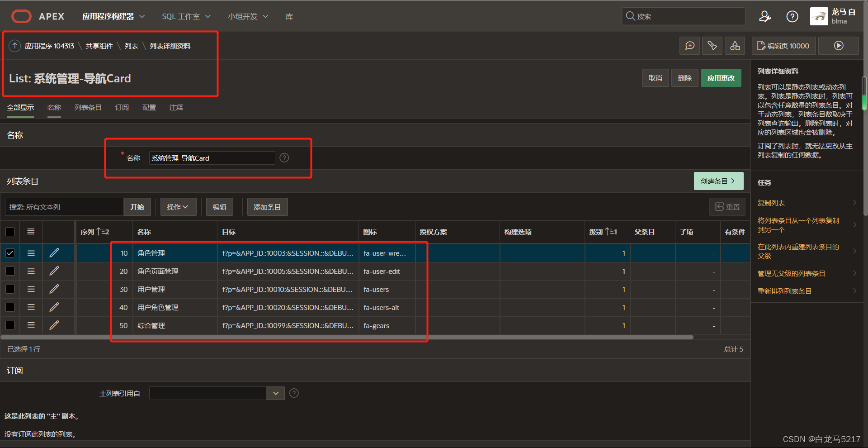Click the 龙马白 user avatar

tap(819, 17)
